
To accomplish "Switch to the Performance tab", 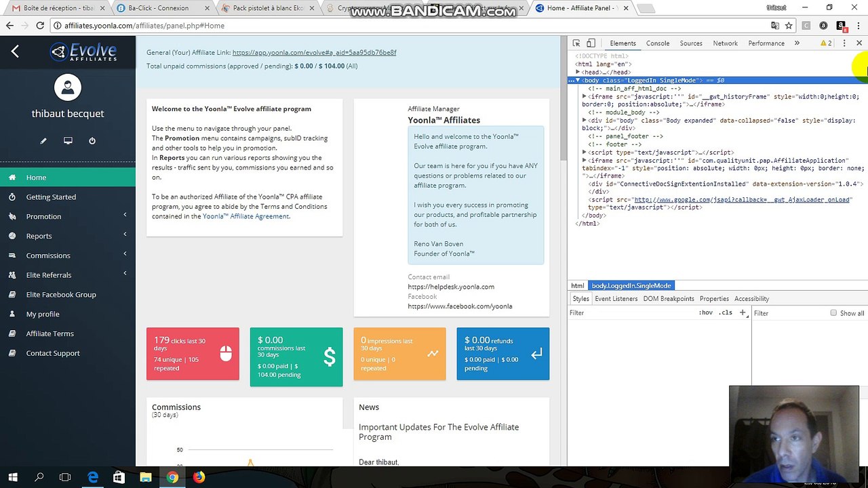I will (x=766, y=43).
